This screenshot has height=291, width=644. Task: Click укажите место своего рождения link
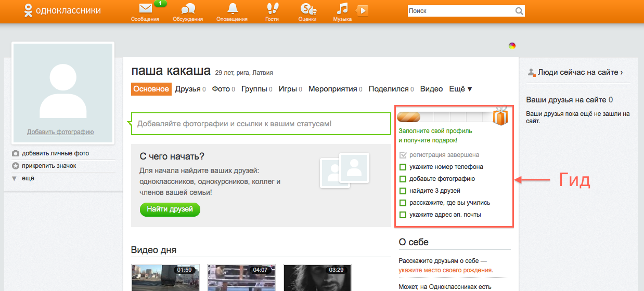coord(445,270)
